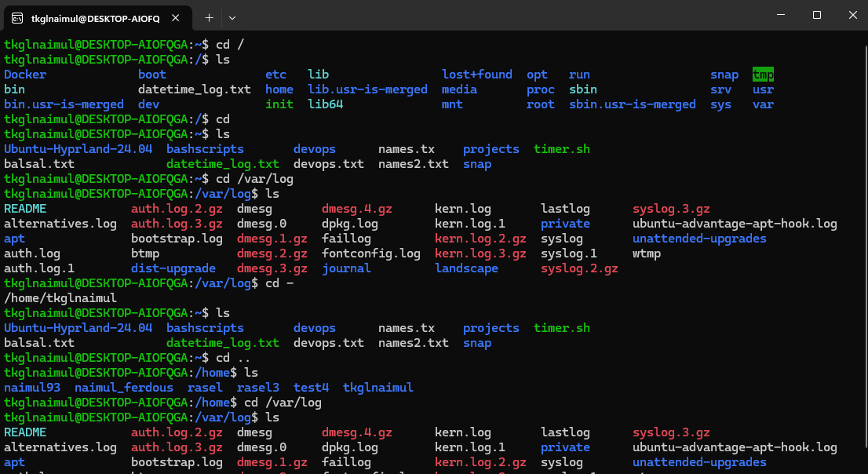Click the 'rasel3' directory name
This screenshot has width=868, height=474.
pyautogui.click(x=258, y=388)
